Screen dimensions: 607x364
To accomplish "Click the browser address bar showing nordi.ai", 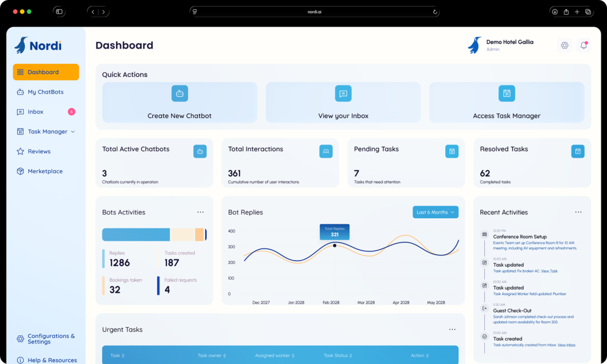I will point(314,12).
